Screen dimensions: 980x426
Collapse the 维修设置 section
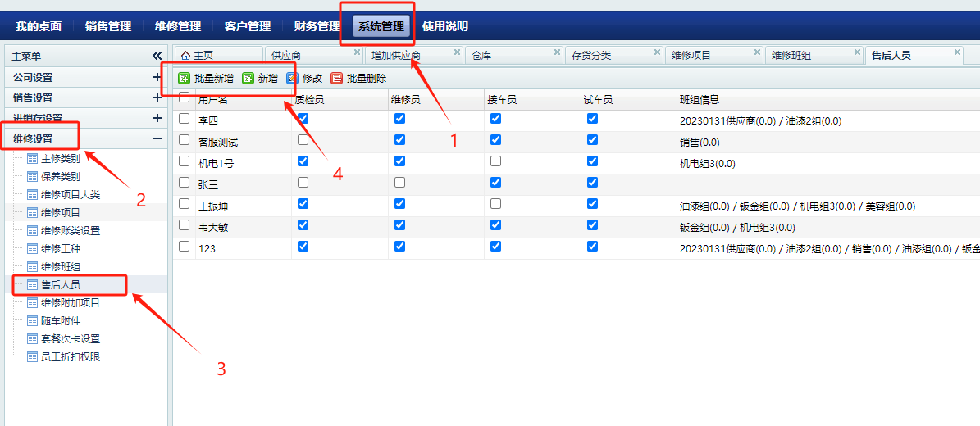(x=157, y=138)
